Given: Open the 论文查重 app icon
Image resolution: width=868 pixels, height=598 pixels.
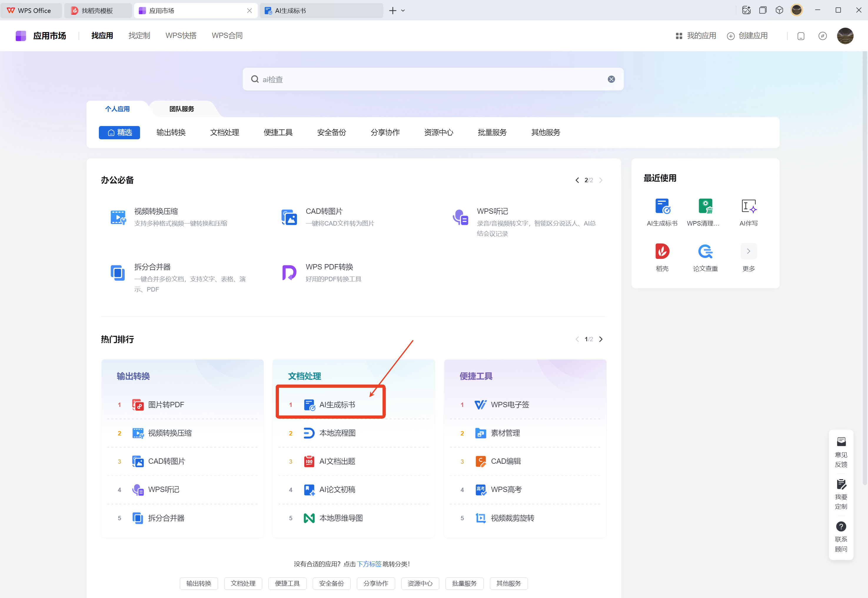Looking at the screenshot, I should [x=705, y=251].
